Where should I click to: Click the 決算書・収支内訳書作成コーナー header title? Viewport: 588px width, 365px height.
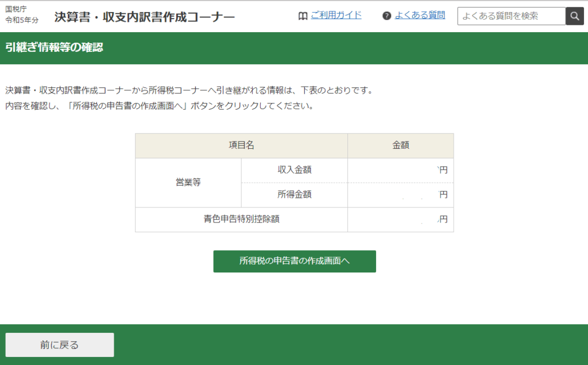point(145,17)
